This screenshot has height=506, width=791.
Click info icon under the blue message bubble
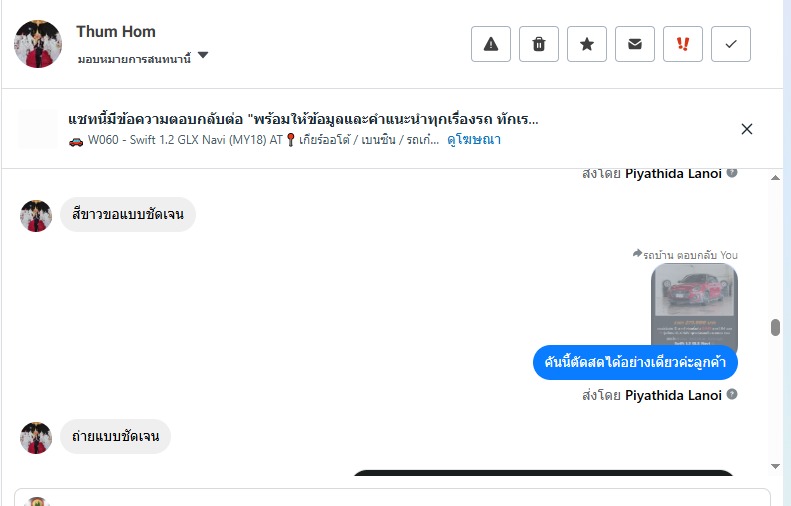[x=732, y=395]
